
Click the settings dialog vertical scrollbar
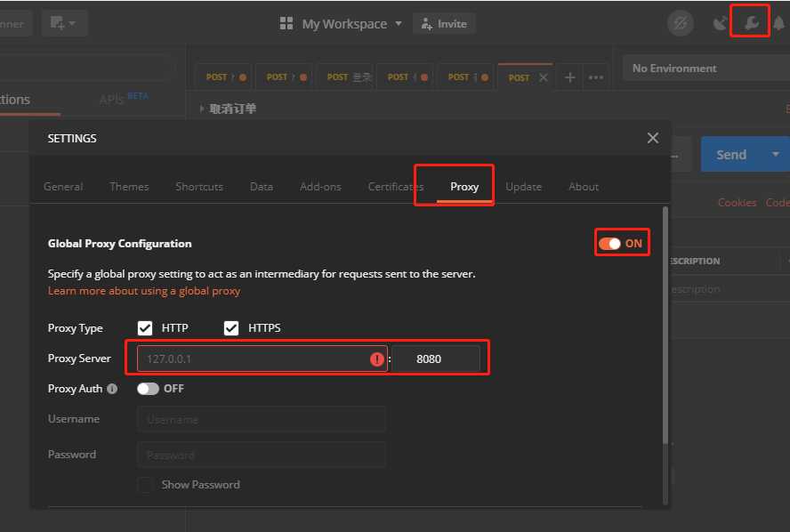[665, 325]
